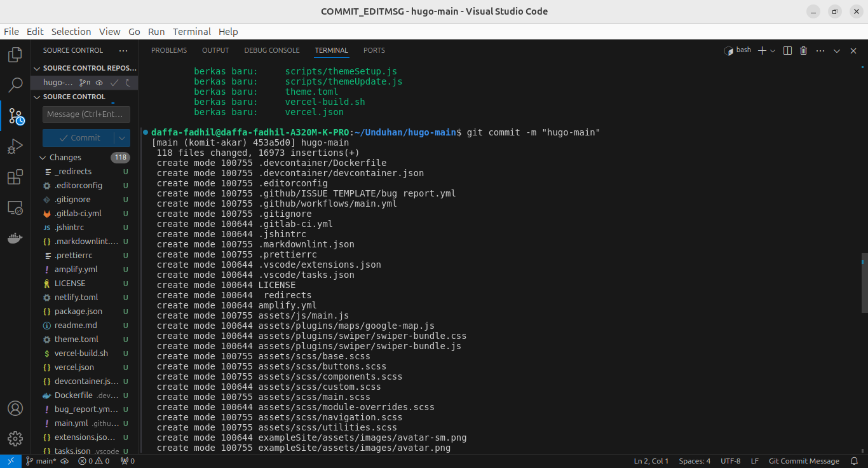868x468 pixels.
Task: Click the ports forwarded status indicator
Action: click(127, 461)
